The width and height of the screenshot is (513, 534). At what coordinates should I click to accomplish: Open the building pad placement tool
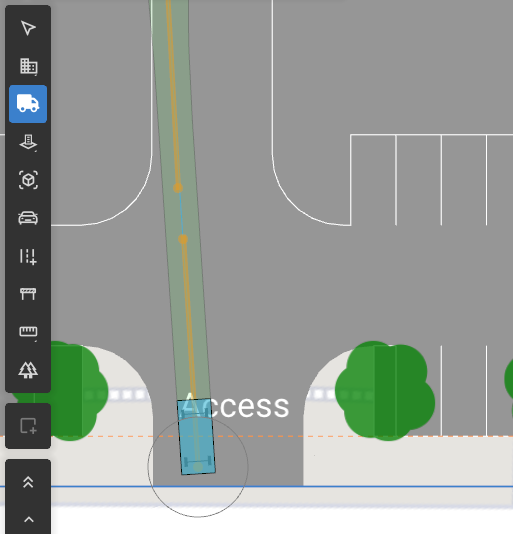(28, 142)
